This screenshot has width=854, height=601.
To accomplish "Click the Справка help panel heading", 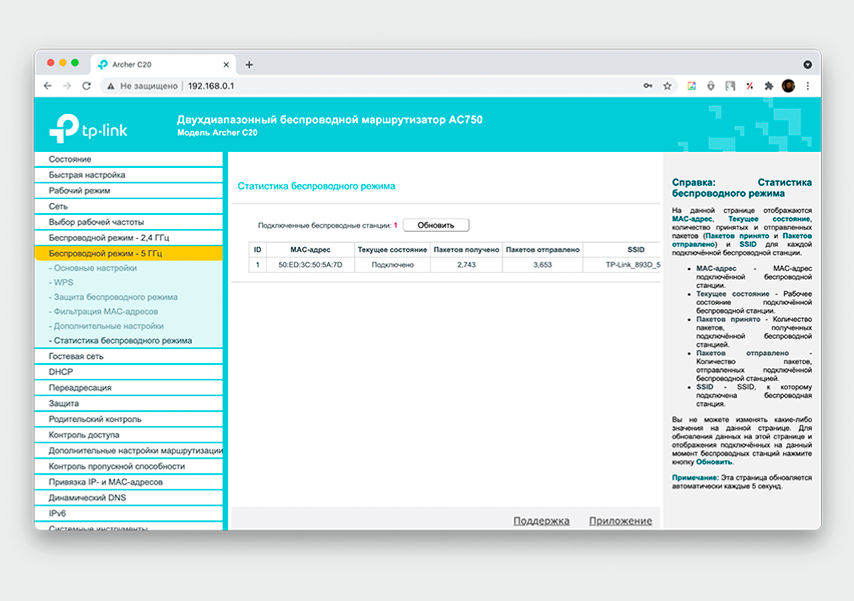I will pyautogui.click(x=742, y=188).
